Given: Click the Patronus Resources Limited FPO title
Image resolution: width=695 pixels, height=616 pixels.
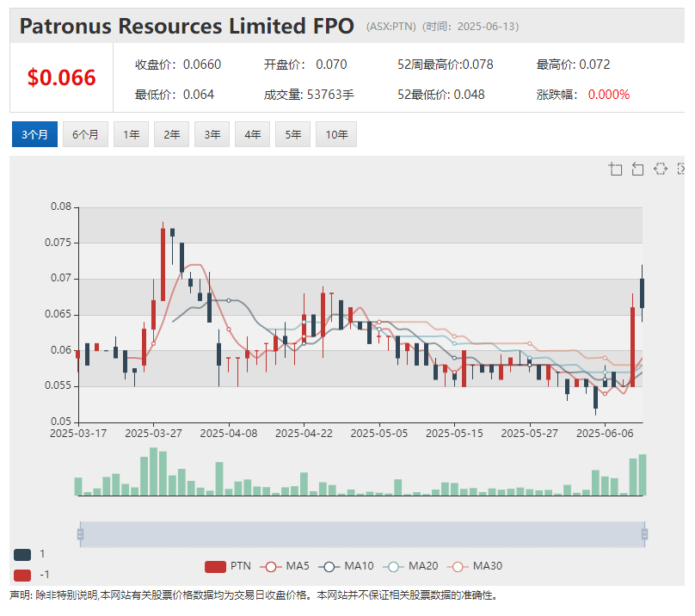Looking at the screenshot, I should [187, 26].
